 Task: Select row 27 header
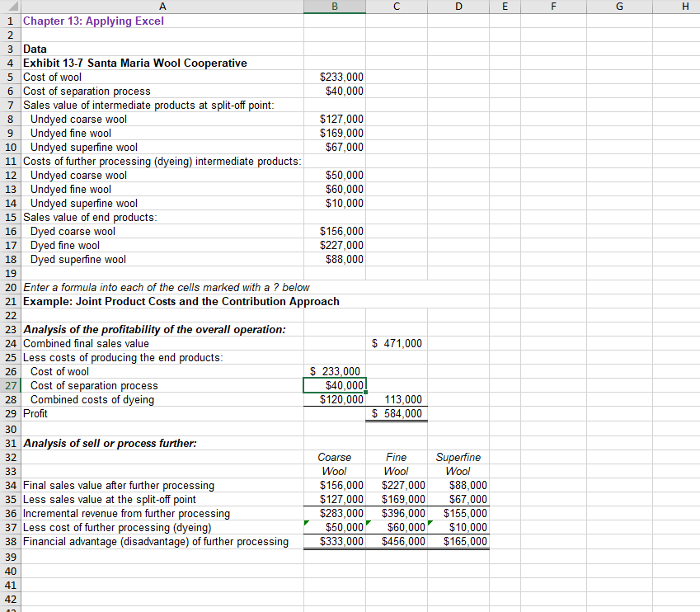click(x=10, y=385)
